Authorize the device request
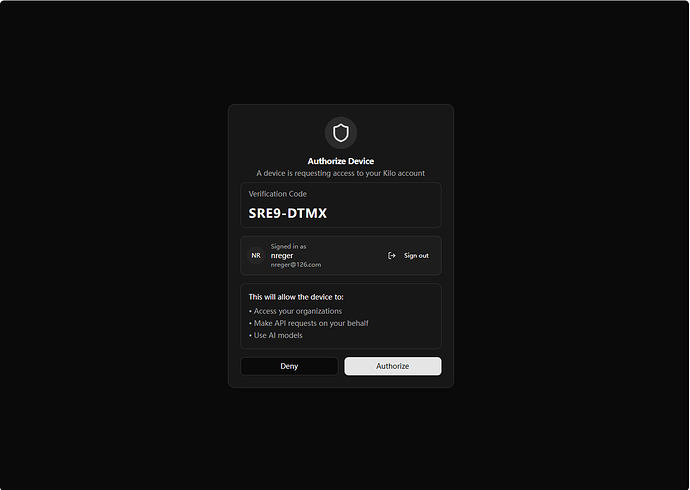 [x=393, y=366]
